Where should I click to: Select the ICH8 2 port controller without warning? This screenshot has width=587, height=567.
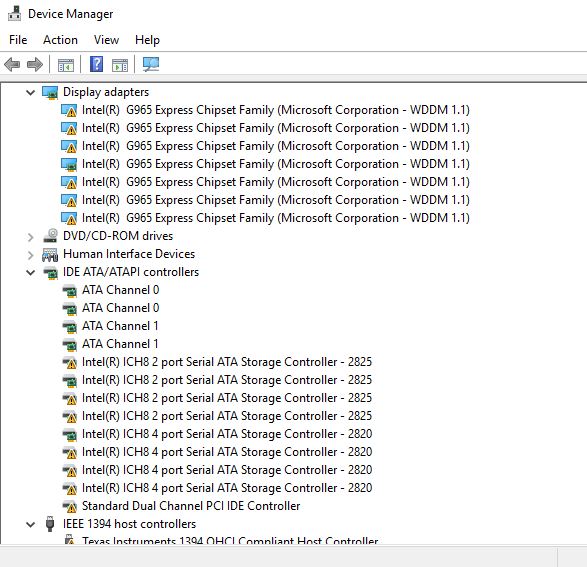(x=227, y=380)
